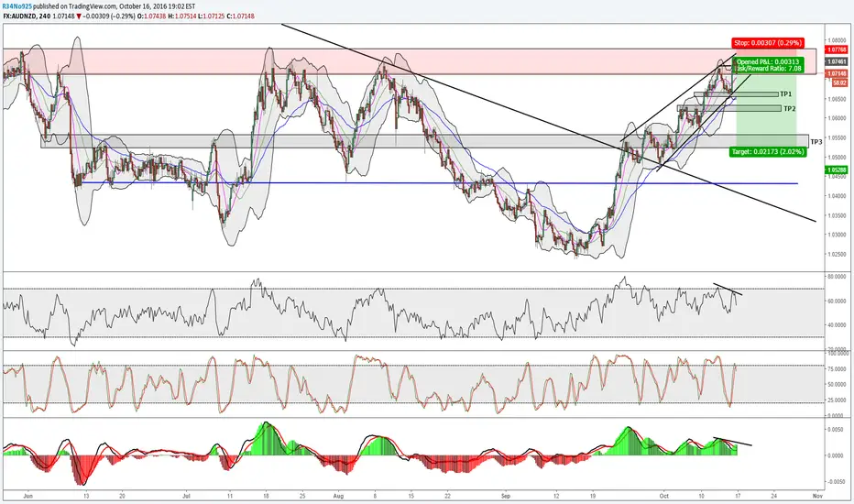Click the red 1.07768 price axis tag
The image size is (854, 504).
(x=838, y=49)
